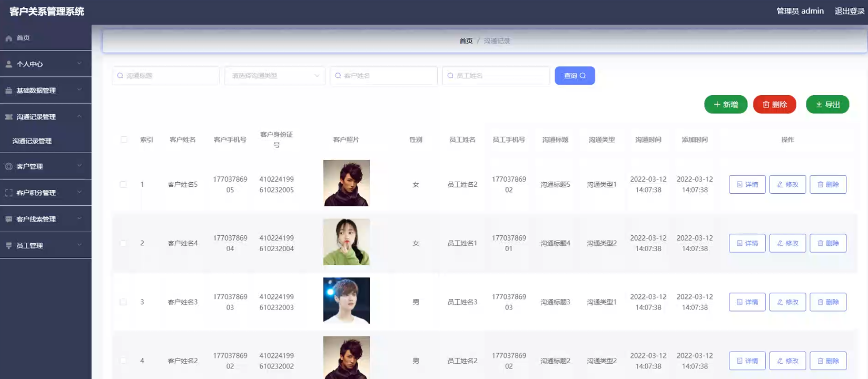Check the row 4 checkbox for 客户姓名2
This screenshot has width=868, height=379.
point(123,361)
